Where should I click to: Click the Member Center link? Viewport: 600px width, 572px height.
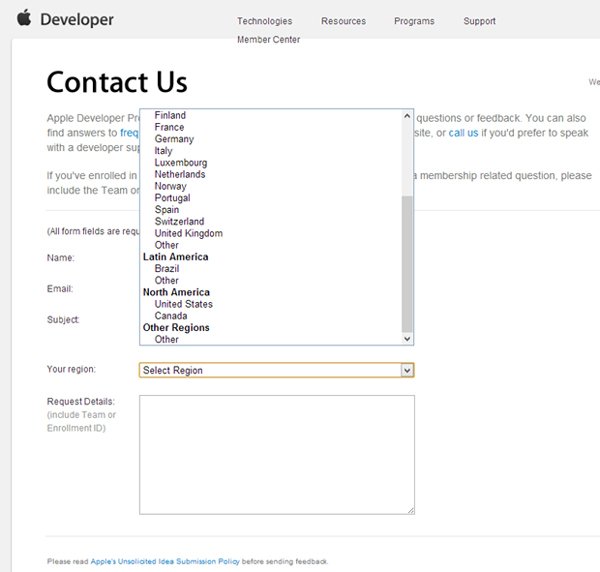click(268, 40)
